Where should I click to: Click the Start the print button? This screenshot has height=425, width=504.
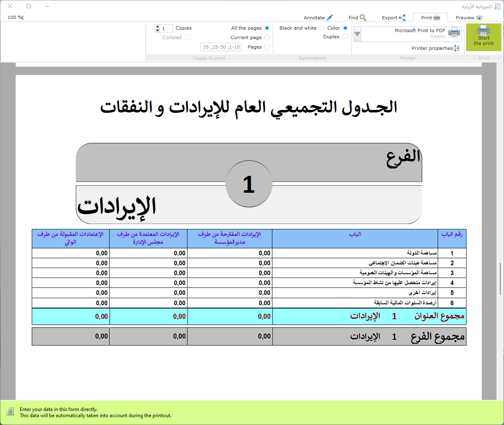click(483, 37)
